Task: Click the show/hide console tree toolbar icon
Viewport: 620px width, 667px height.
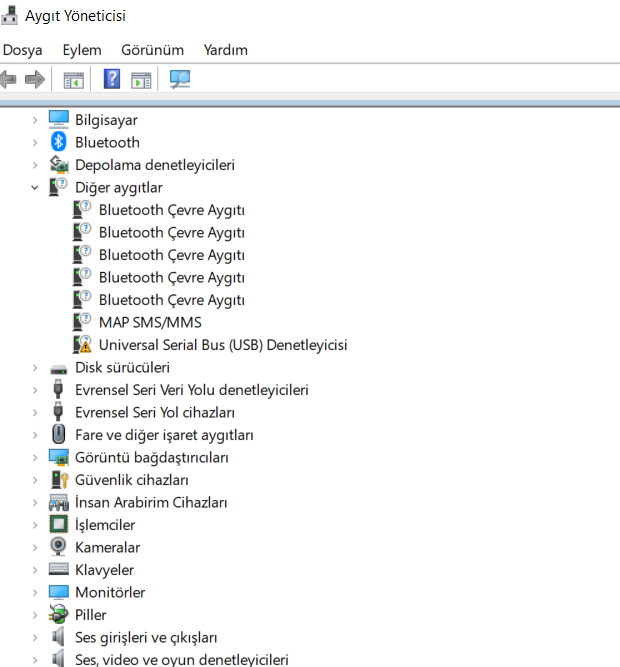Action: click(x=74, y=80)
